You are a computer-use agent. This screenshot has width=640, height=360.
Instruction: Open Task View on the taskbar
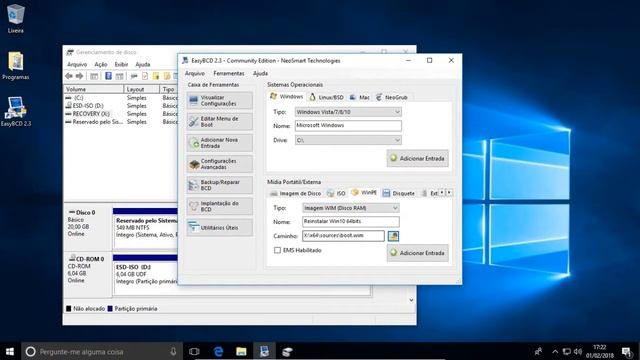coord(194,351)
